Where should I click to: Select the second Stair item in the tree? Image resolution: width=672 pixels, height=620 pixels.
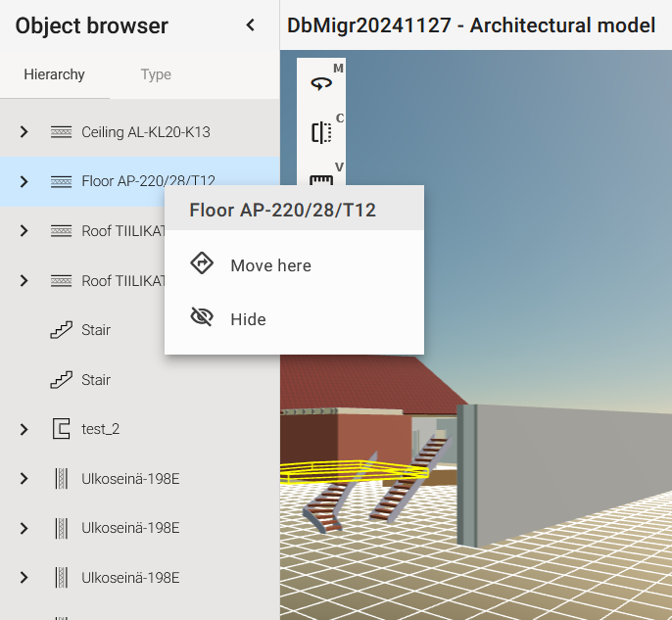click(x=96, y=380)
